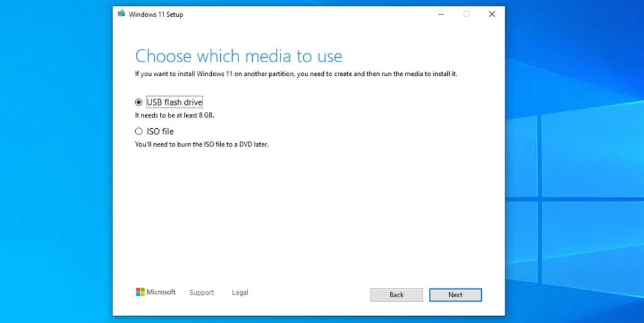Click the 'burn the ISO file to a DVD' note
Viewport: 644px width, 323px height.
(x=202, y=145)
